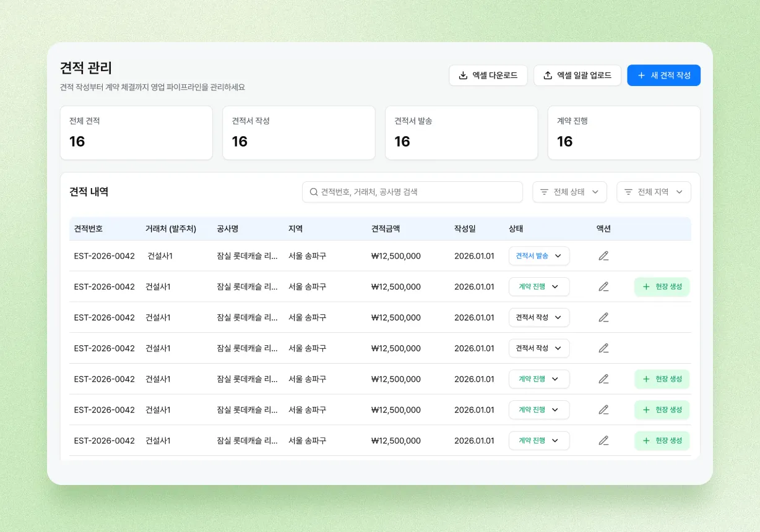
Task: Open the 견적서 발송 status dropdown in the table
Action: click(x=539, y=255)
